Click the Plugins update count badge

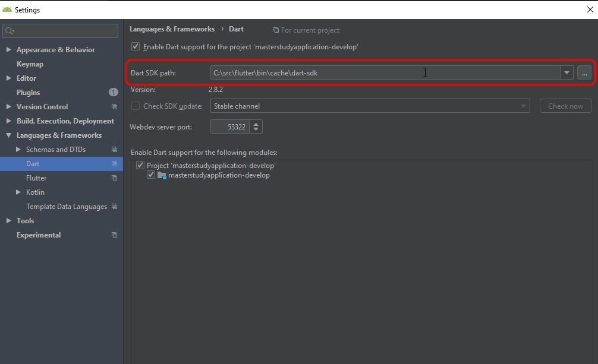pos(113,93)
